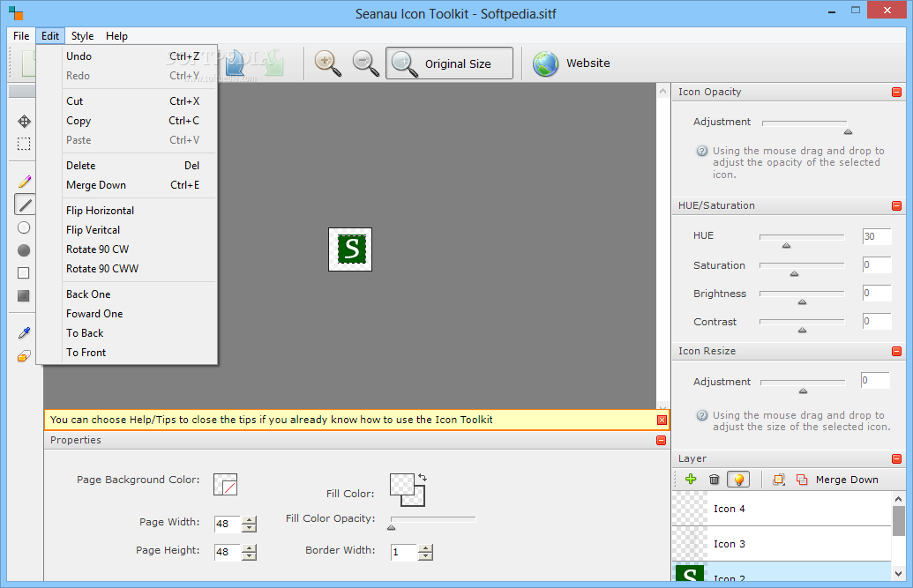
Task: Select the Icon 3 layer
Action: [782, 544]
